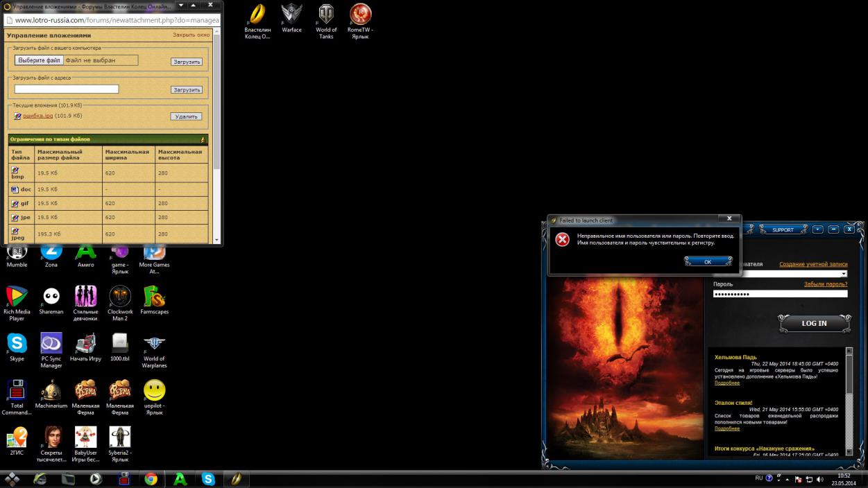Open Подробнее under the Эталон стиля! news

(x=727, y=428)
